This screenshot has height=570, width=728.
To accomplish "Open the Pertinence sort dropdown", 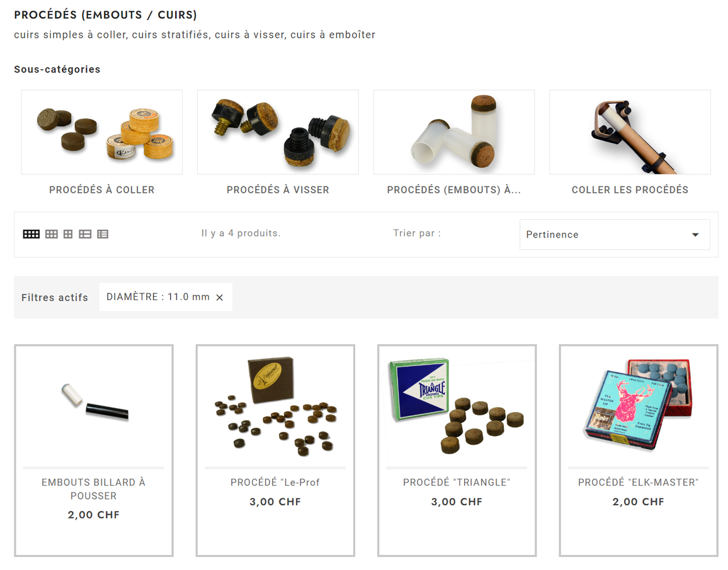I will click(x=615, y=235).
